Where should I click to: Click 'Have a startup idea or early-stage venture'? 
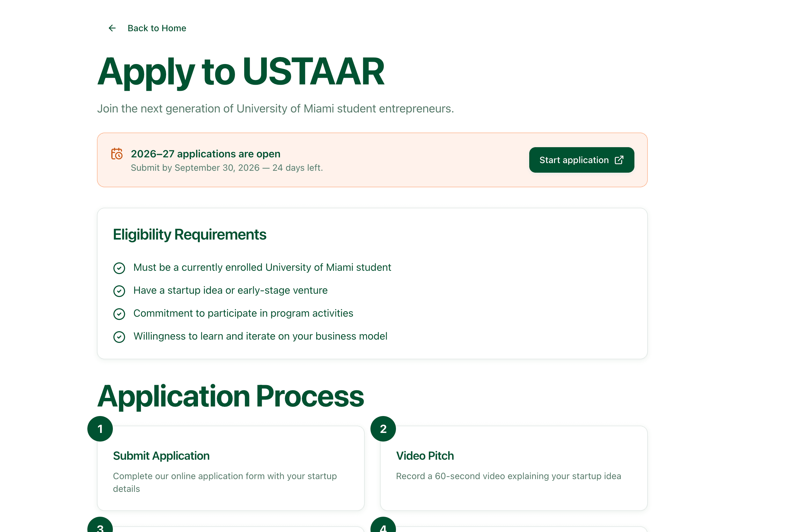230,290
